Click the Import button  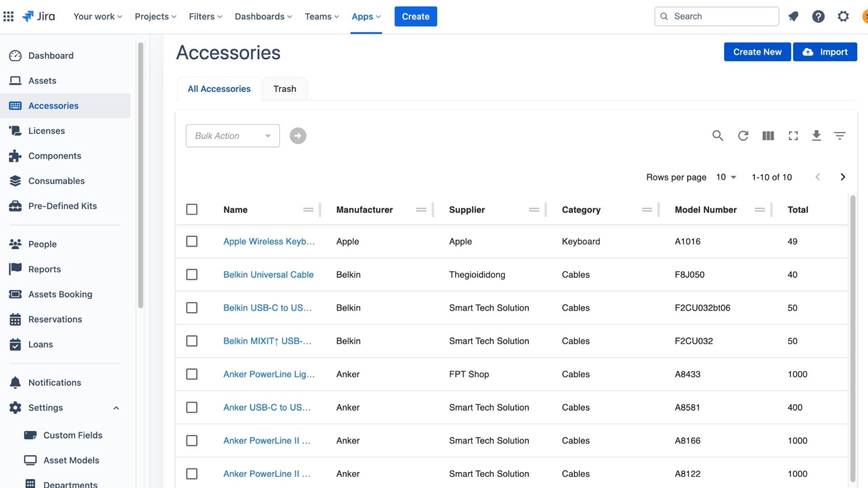(825, 52)
